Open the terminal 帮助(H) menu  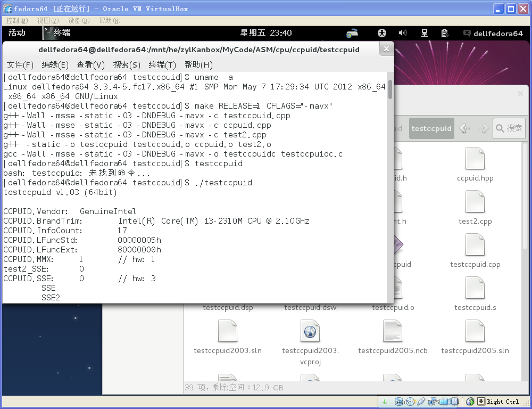[198, 64]
